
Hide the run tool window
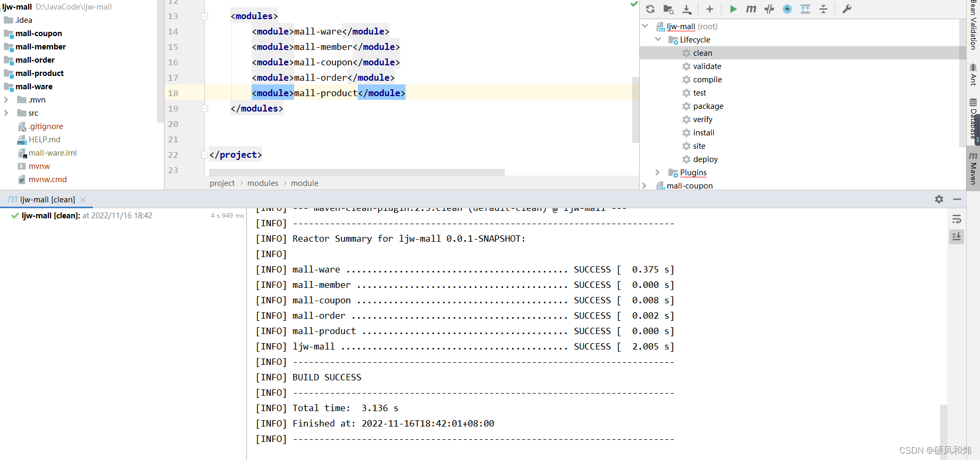[957, 199]
